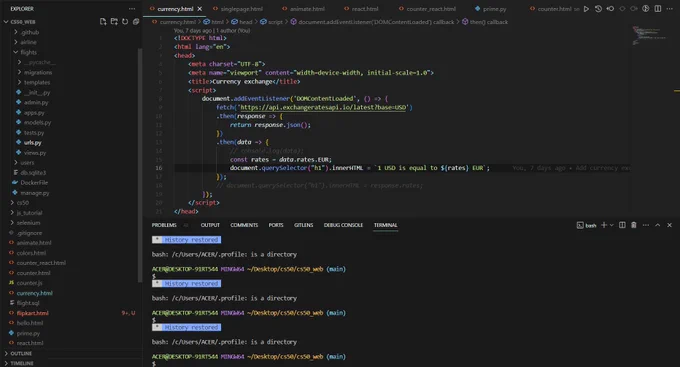Image resolution: width=680 pixels, height=367 pixels.
Task: Collapse all folders in Explorer
Action: [x=136, y=22]
